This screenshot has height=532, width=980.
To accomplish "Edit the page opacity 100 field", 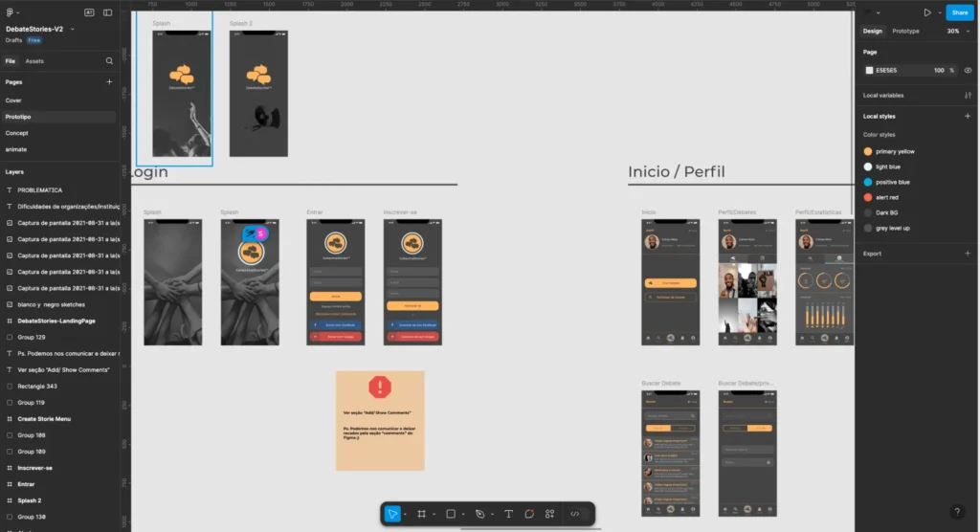I will pos(939,71).
